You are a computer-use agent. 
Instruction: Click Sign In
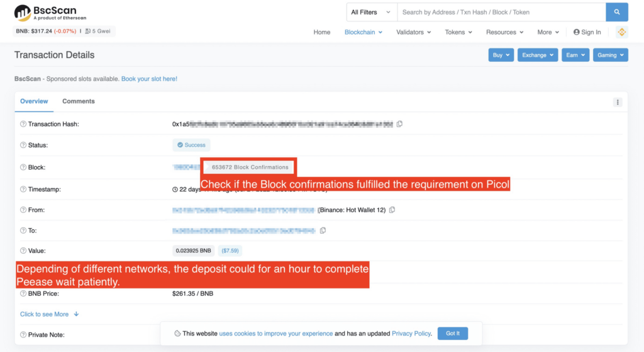[x=587, y=32]
